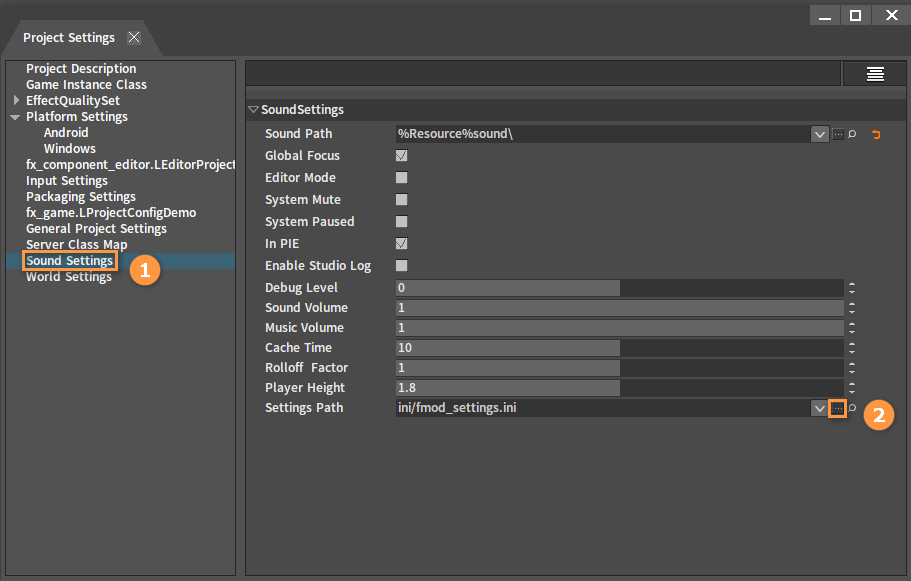Expand the EffectQualitySet tree node
This screenshot has height=581, width=911.
click(16, 101)
